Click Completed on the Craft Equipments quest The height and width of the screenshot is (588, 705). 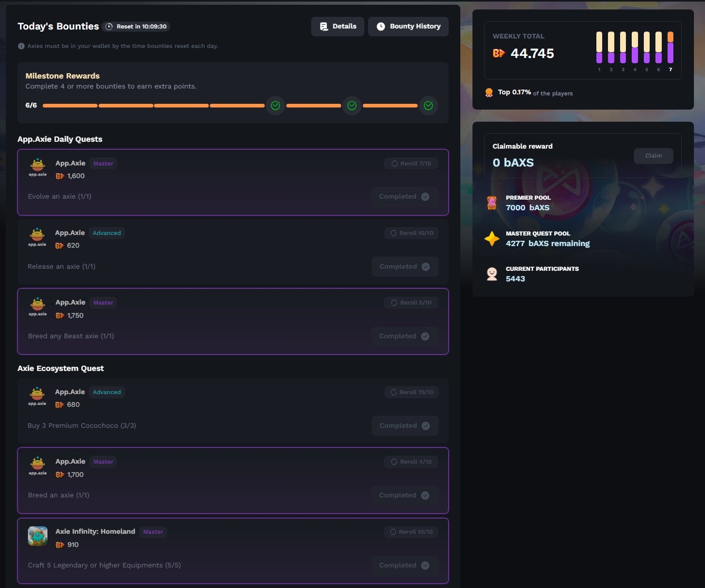pyautogui.click(x=404, y=565)
